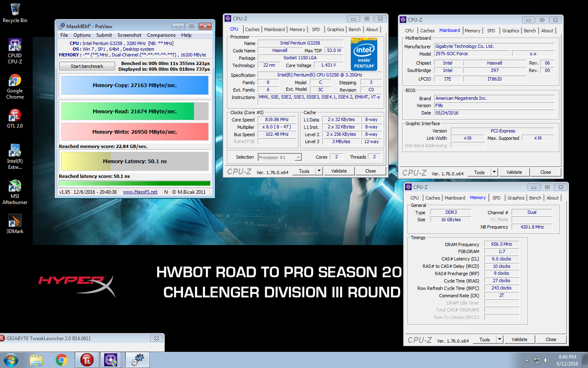Launch MSI Afterburner desktop shortcut
Screen dimensions: 588x368
coord(15,192)
